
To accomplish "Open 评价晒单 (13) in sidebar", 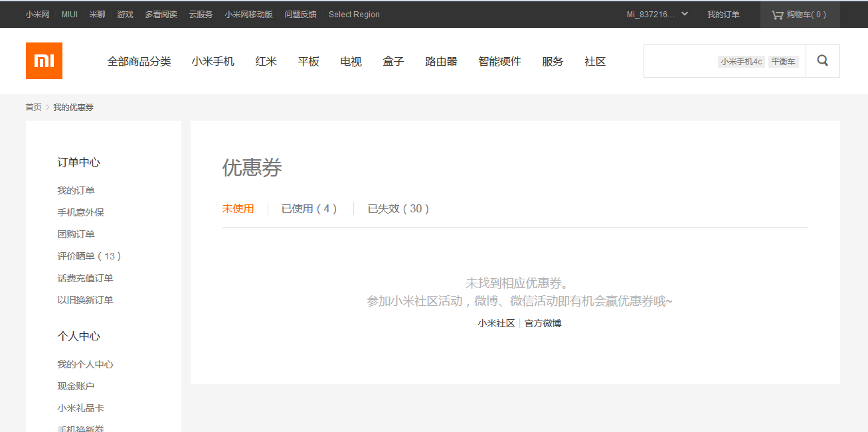I will [x=89, y=256].
